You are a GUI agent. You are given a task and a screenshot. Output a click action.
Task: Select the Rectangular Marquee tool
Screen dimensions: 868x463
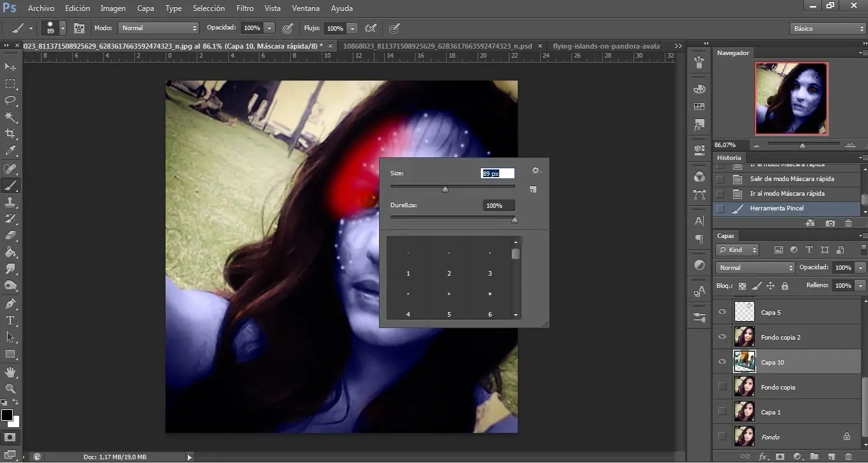click(10, 84)
